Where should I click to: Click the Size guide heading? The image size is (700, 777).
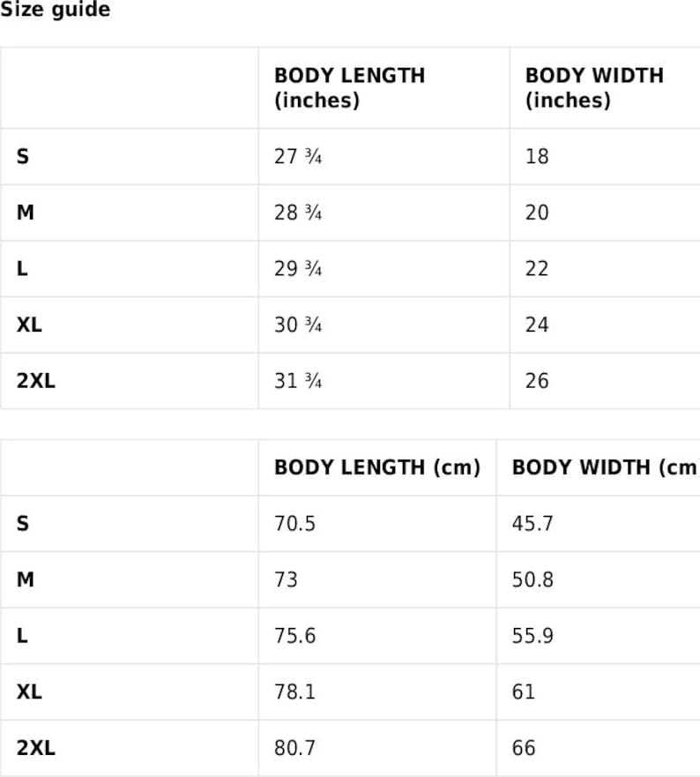pos(55,9)
